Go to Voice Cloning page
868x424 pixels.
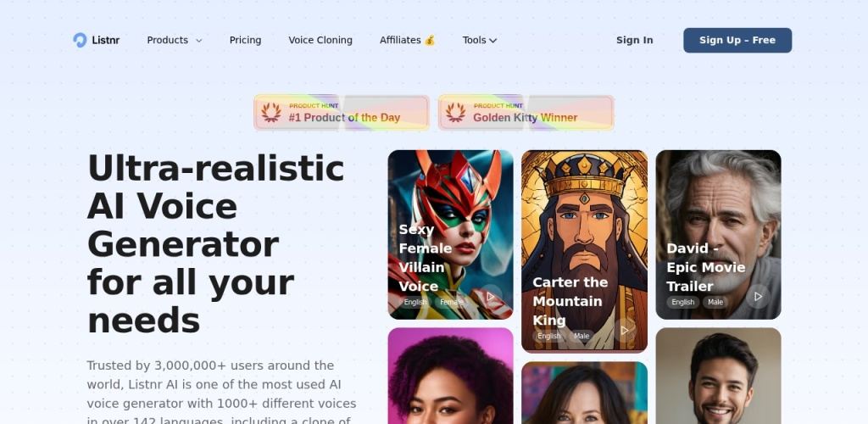coord(320,41)
